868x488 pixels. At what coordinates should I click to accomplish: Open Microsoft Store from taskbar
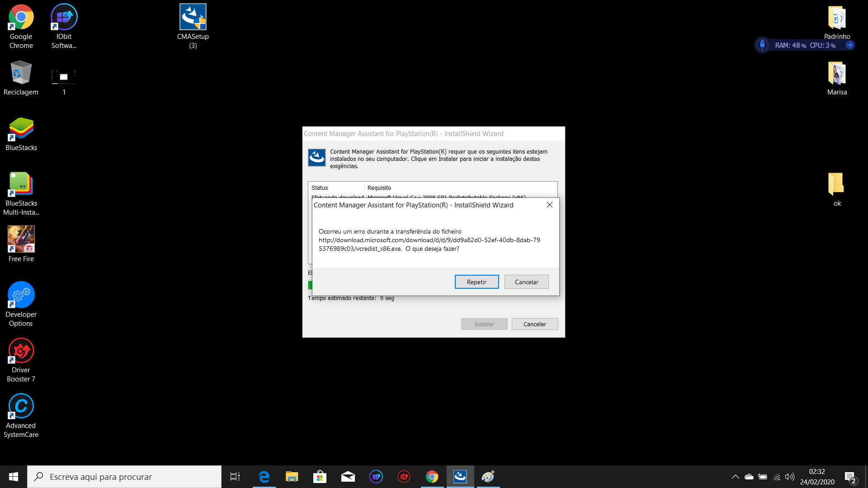[320, 477]
